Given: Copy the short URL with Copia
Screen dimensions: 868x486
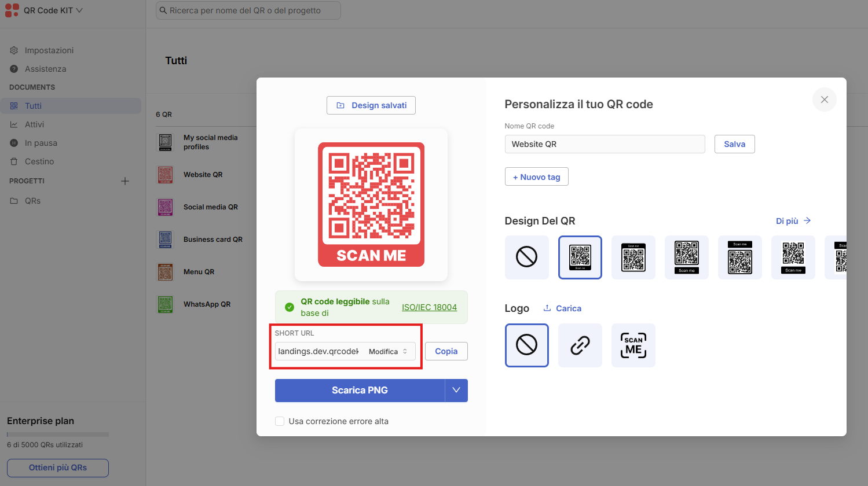Looking at the screenshot, I should 446,351.
